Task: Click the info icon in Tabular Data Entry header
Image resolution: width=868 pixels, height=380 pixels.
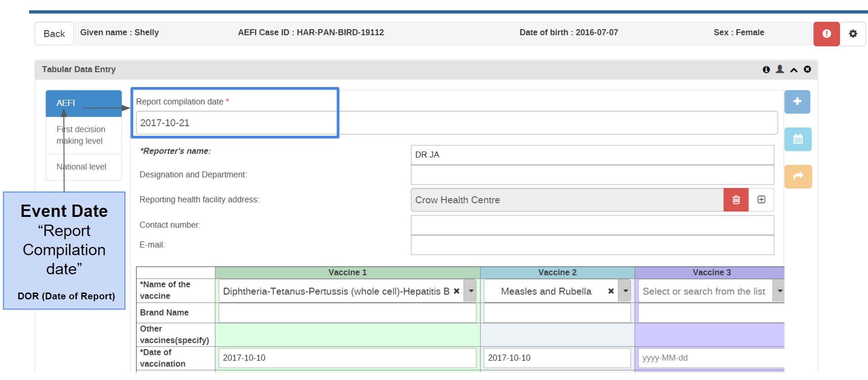Action: [x=766, y=69]
